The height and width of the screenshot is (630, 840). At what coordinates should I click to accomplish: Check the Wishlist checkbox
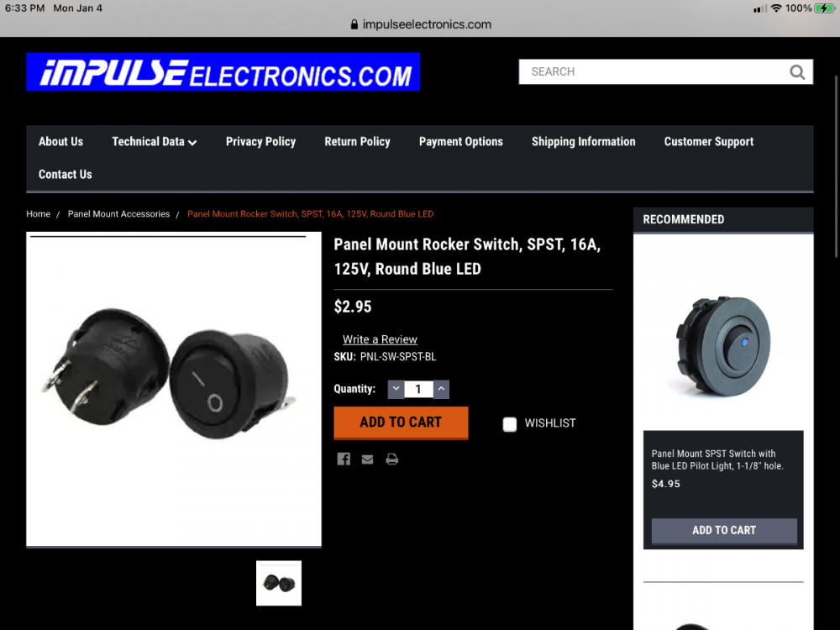coord(510,424)
